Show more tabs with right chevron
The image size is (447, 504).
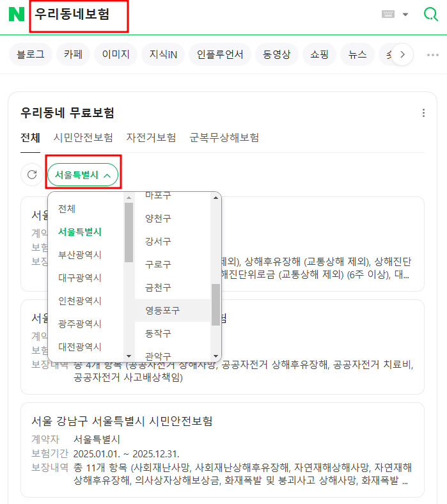tap(402, 54)
